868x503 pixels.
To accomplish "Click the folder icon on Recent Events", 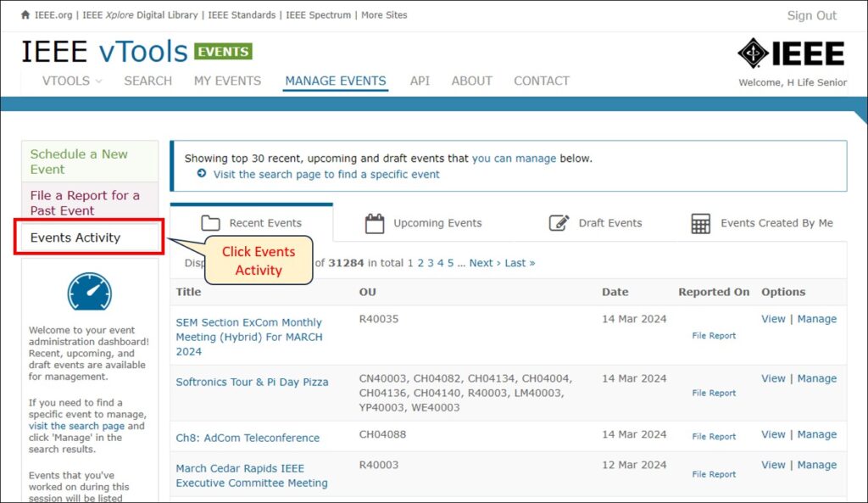I will click(x=210, y=223).
